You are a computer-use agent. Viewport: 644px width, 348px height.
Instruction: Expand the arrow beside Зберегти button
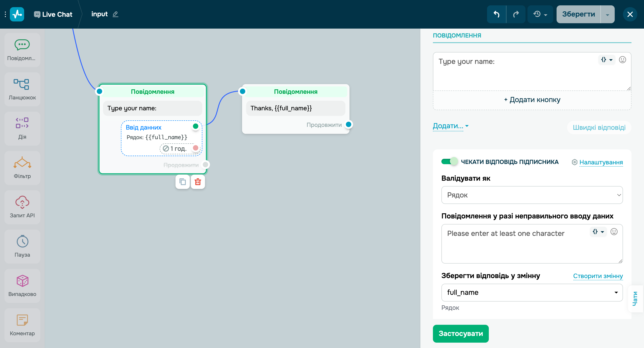pos(607,15)
